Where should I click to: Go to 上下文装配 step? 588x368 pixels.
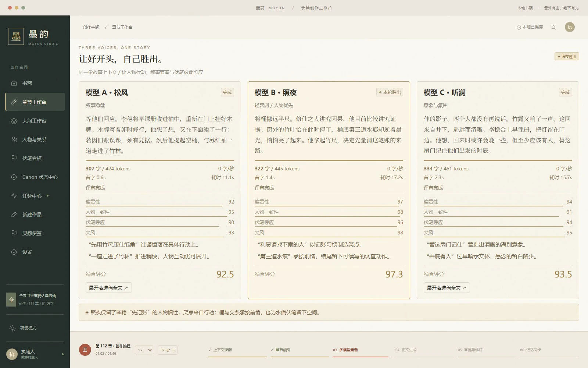[237, 350]
